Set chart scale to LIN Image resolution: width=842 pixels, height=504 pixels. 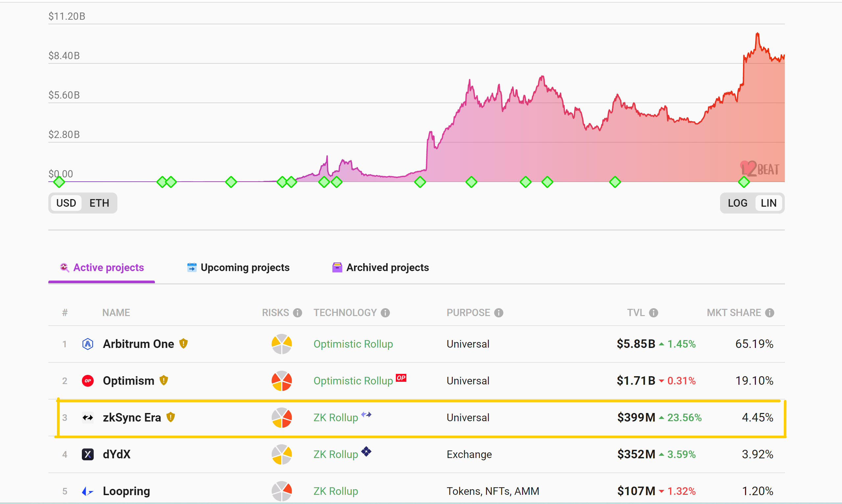click(769, 203)
